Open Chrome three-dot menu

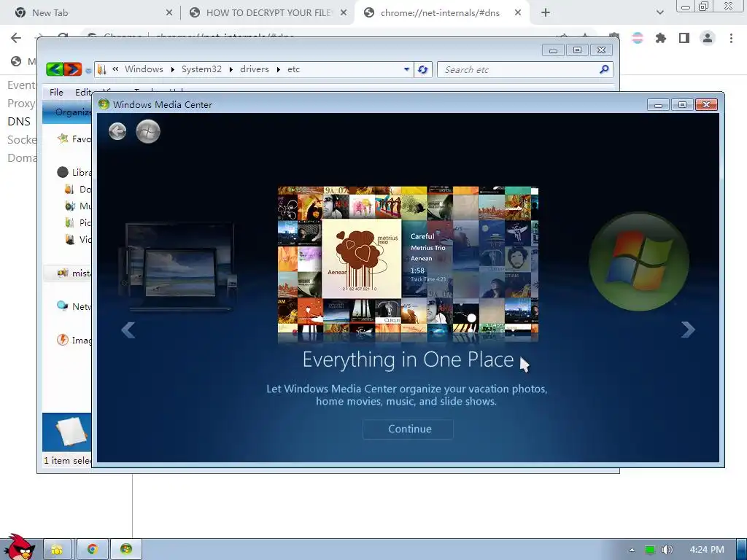pyautogui.click(x=731, y=38)
